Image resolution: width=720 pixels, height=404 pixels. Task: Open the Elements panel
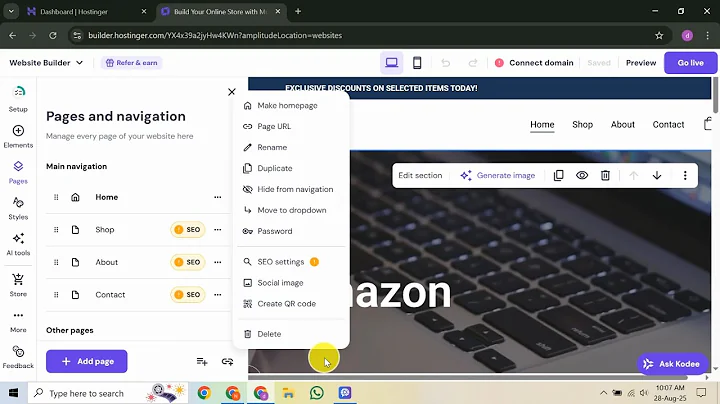coord(18,136)
